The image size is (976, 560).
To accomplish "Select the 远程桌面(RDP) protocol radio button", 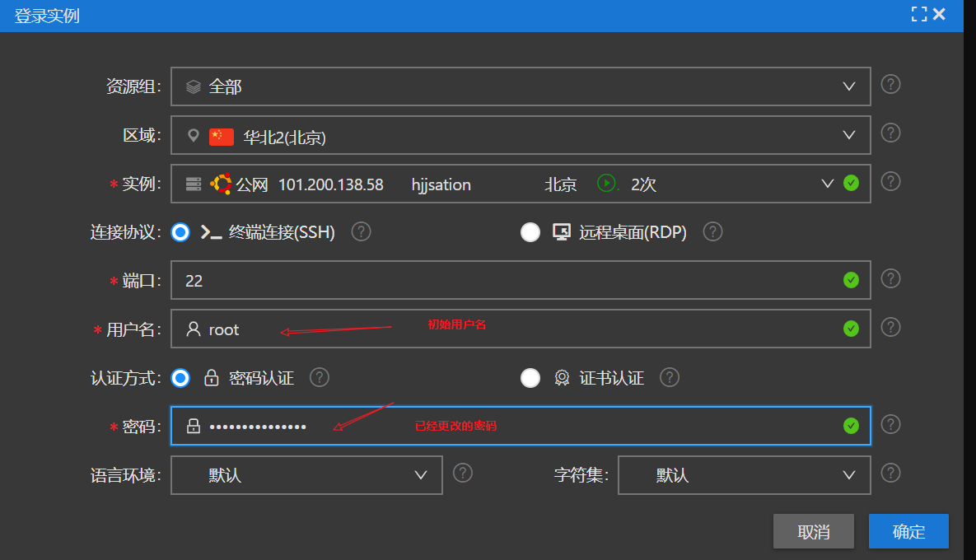I will pos(530,232).
